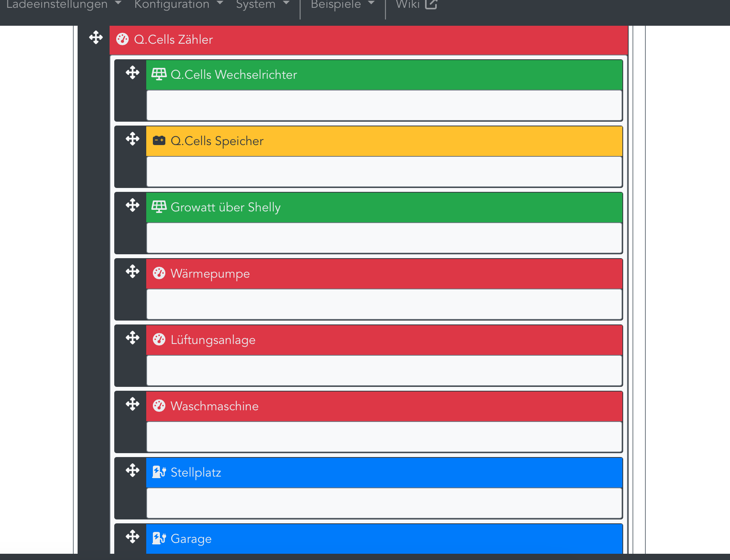
Task: Open the Beispiele menu
Action: [342, 4]
